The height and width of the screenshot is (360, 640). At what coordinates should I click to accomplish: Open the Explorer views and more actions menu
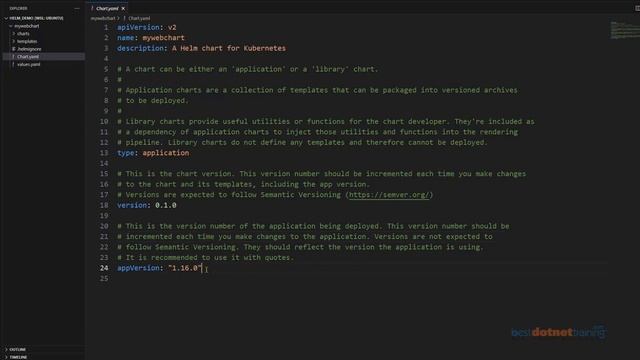click(77, 8)
